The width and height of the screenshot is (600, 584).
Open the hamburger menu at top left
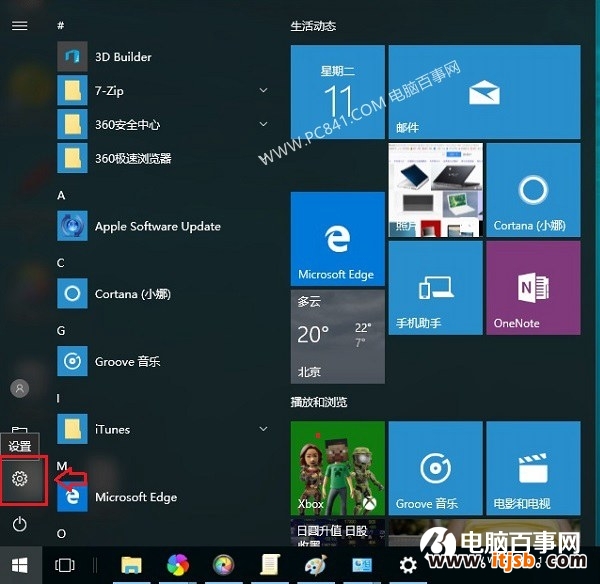click(19, 26)
